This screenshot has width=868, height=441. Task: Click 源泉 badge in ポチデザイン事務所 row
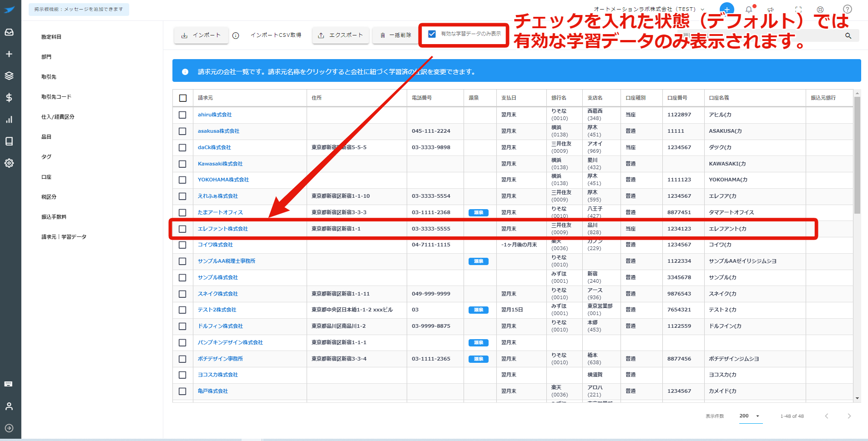[479, 359]
